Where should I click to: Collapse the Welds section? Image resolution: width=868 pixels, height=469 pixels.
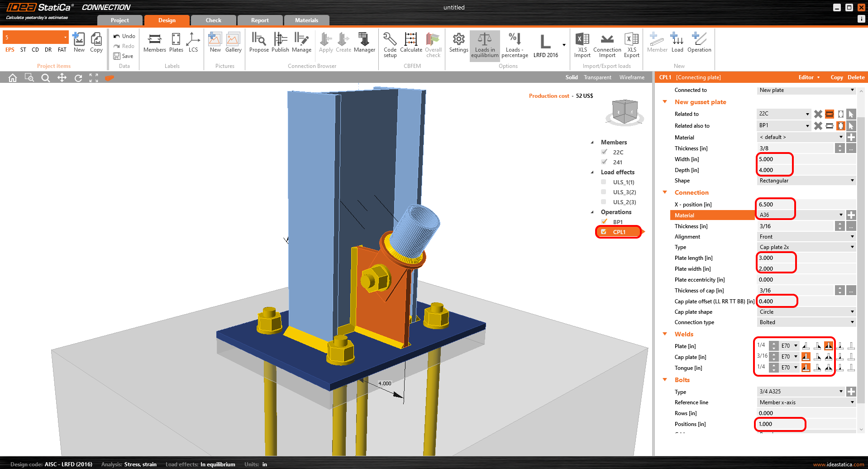tap(664, 334)
